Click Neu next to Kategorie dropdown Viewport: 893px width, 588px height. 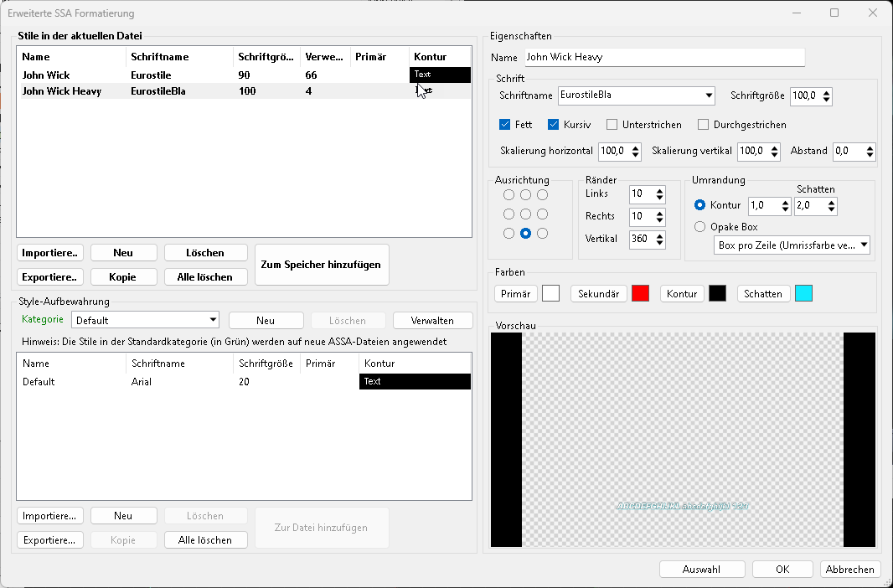pyautogui.click(x=266, y=321)
